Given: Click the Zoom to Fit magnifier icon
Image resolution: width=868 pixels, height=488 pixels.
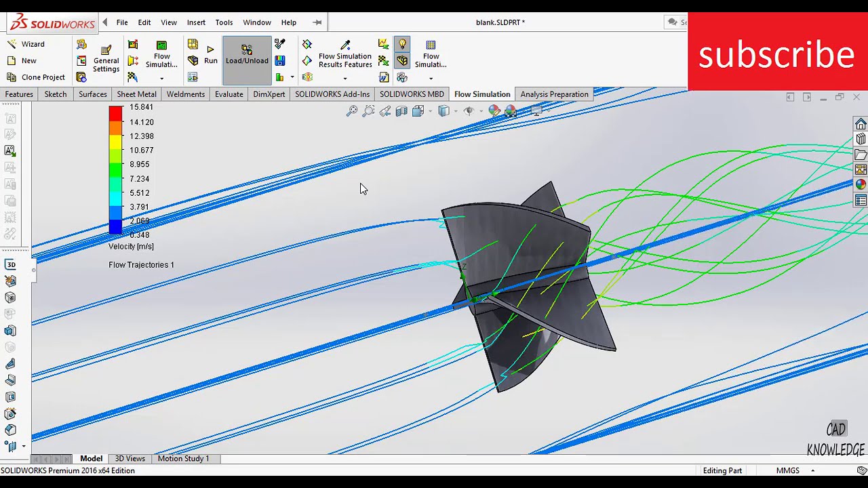Looking at the screenshot, I should point(352,111).
